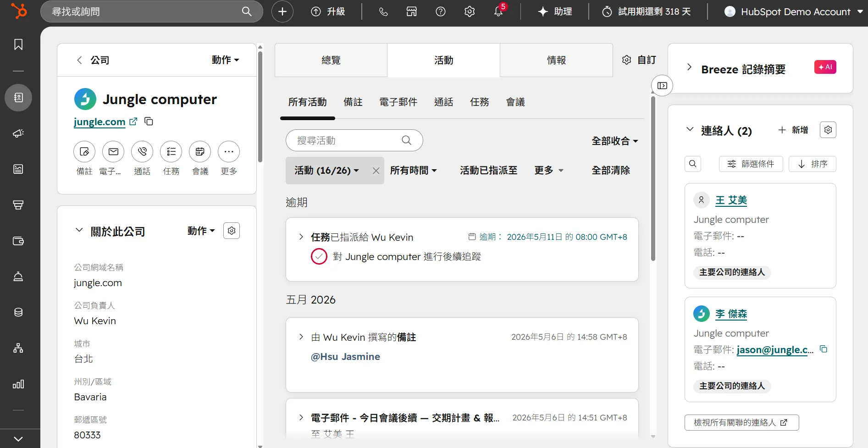Select the Calls (通話) activity tab
Image resolution: width=868 pixels, height=448 pixels.
coord(444,102)
